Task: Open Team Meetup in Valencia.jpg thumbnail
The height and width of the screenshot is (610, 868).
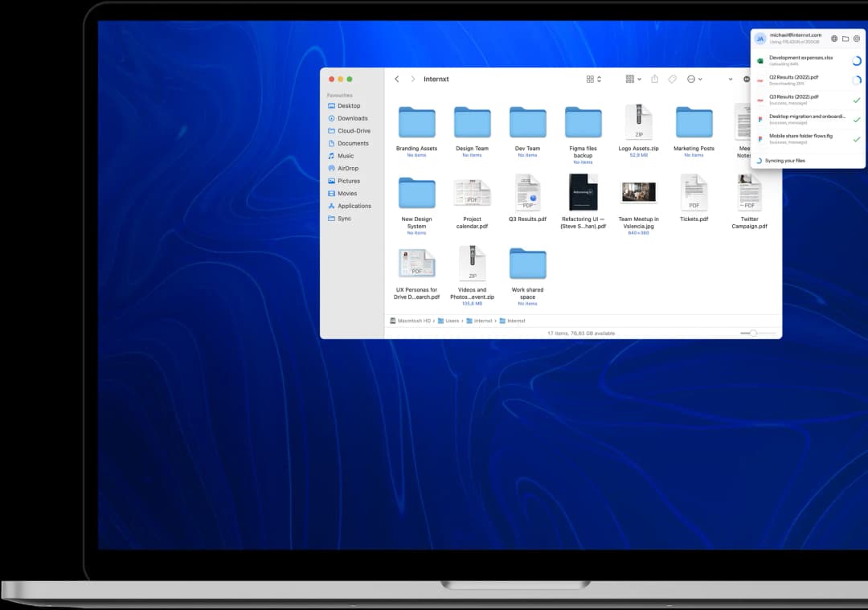Action: coord(638,192)
